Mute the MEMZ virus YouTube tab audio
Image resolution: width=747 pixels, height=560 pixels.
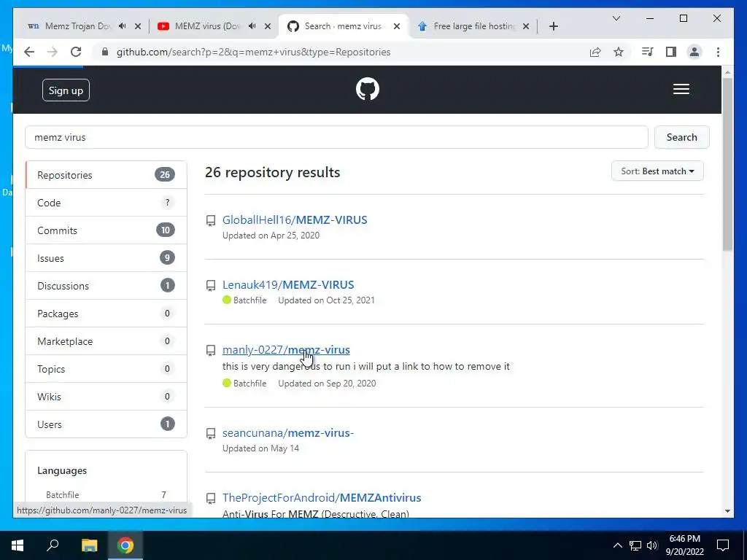(x=252, y=26)
